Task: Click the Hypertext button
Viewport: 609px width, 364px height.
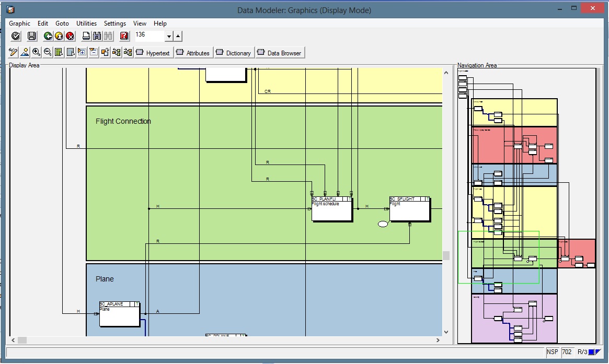Action: pos(153,53)
